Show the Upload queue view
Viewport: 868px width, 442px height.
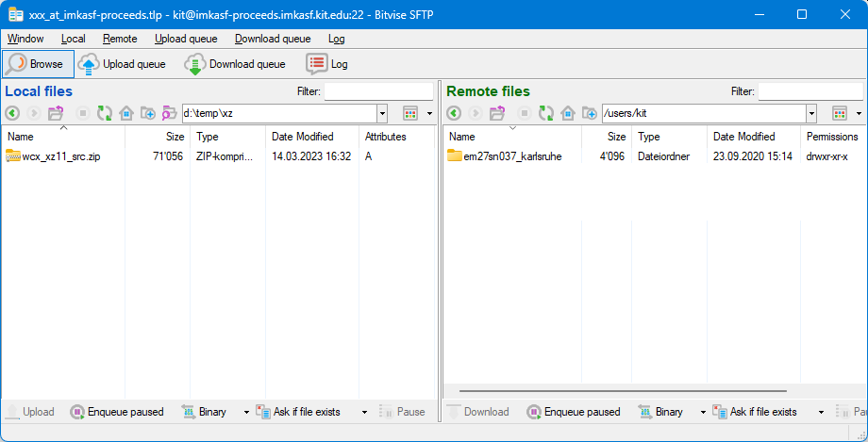[122, 64]
